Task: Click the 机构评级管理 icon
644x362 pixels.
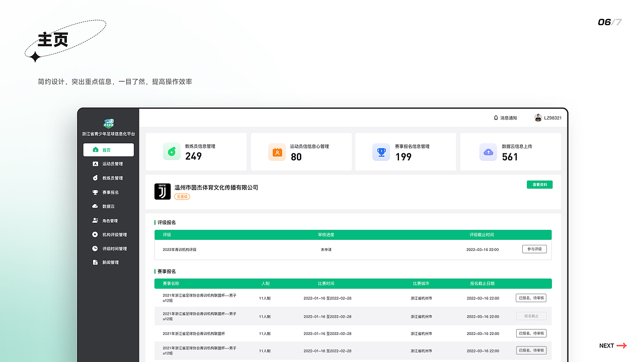Action: click(x=96, y=234)
